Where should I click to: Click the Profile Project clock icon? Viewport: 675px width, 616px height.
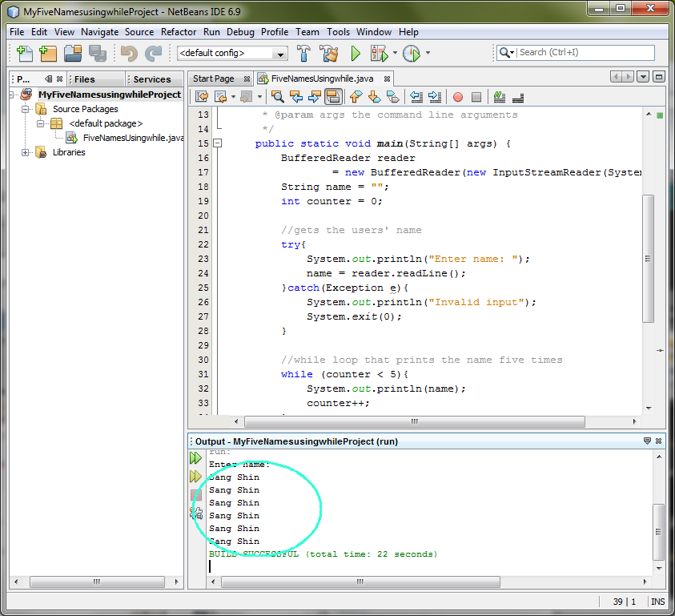[x=412, y=53]
